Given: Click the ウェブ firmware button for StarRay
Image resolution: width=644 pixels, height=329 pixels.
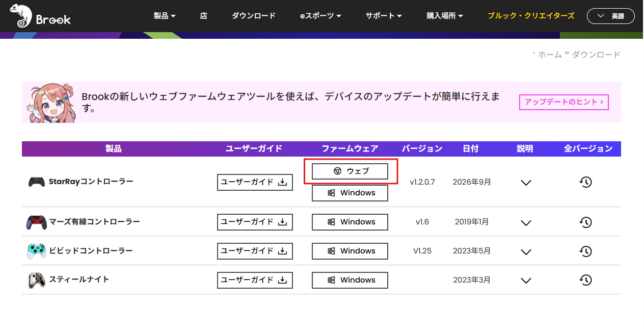Looking at the screenshot, I should pyautogui.click(x=350, y=171).
